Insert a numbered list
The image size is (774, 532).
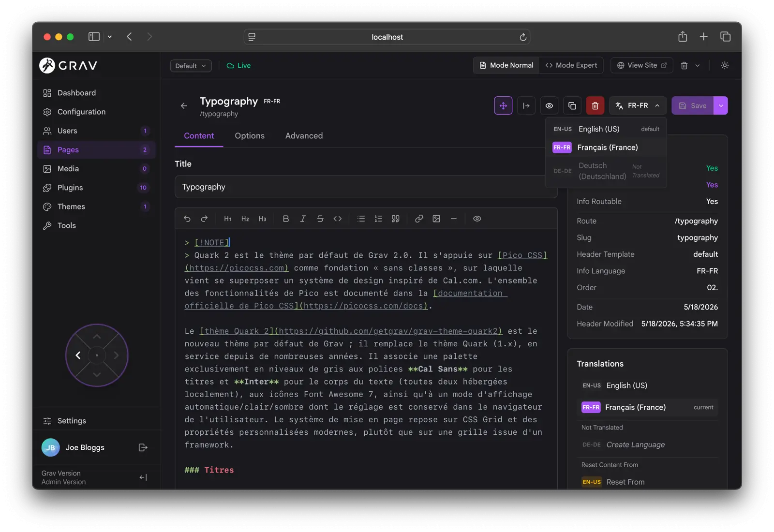coord(378,219)
